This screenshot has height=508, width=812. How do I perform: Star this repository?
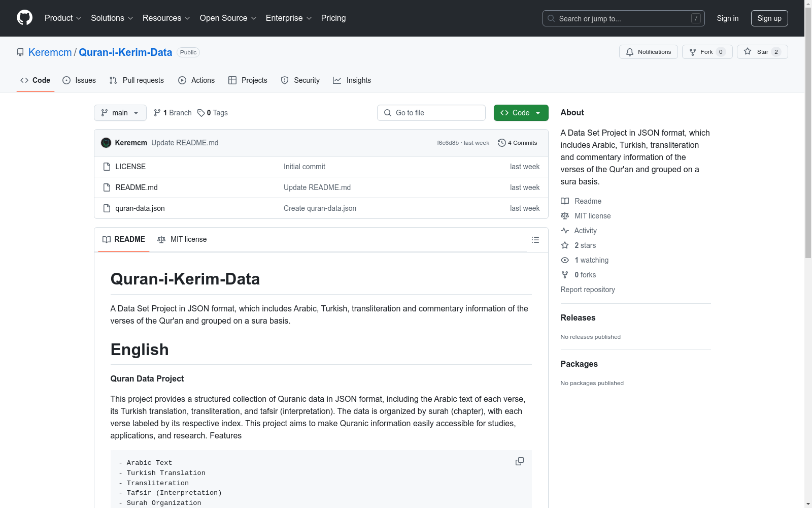click(x=762, y=52)
